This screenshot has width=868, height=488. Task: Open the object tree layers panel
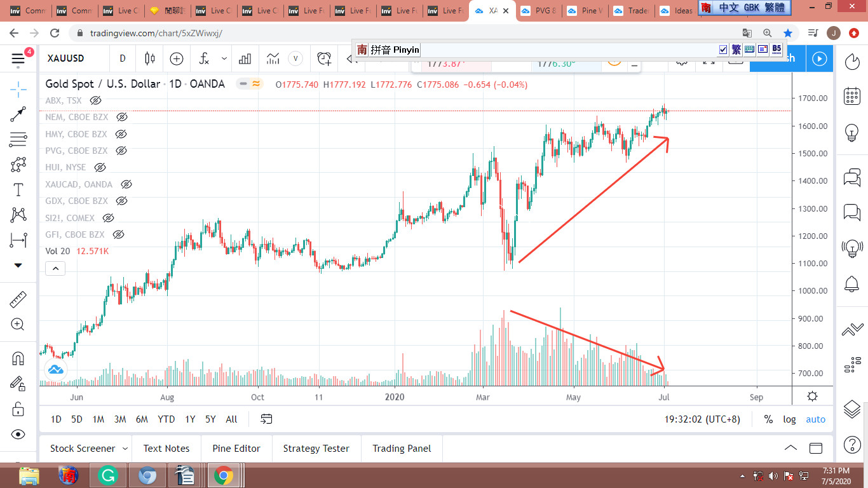pyautogui.click(x=851, y=409)
